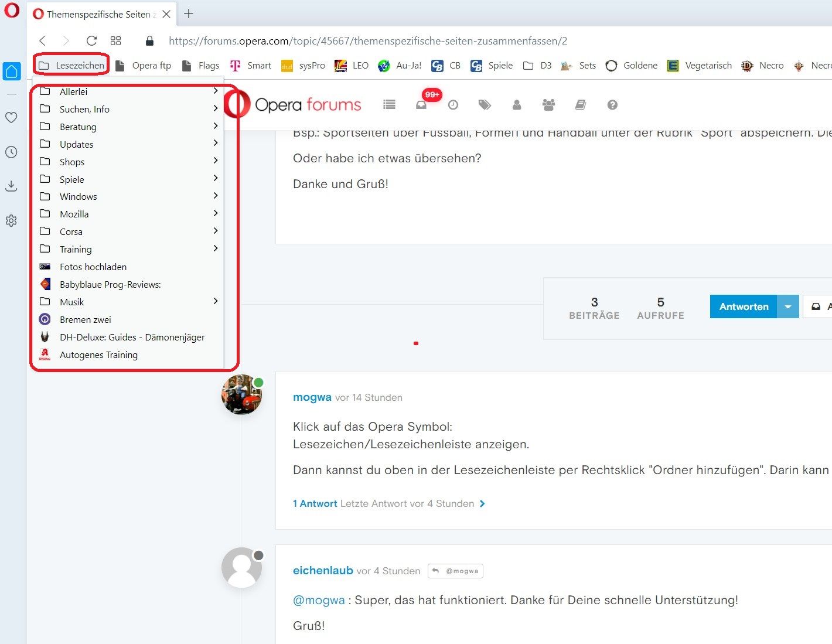Expand the Musik folder
The width and height of the screenshot is (832, 644).
point(129,302)
